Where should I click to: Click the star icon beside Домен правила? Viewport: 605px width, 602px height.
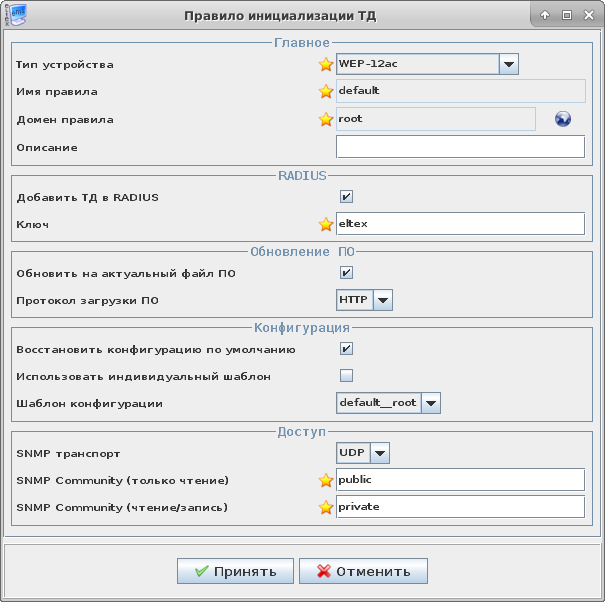(325, 120)
